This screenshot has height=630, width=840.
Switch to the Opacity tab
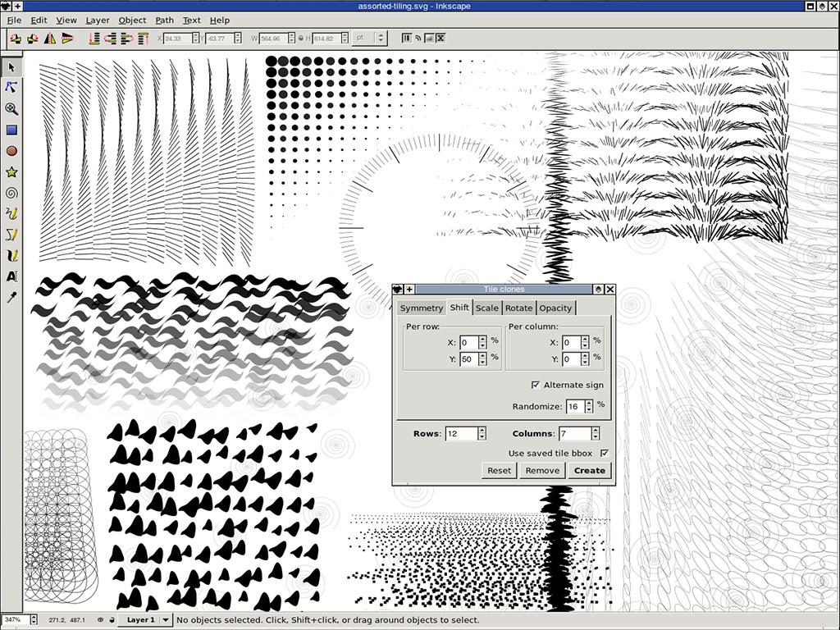pos(555,308)
